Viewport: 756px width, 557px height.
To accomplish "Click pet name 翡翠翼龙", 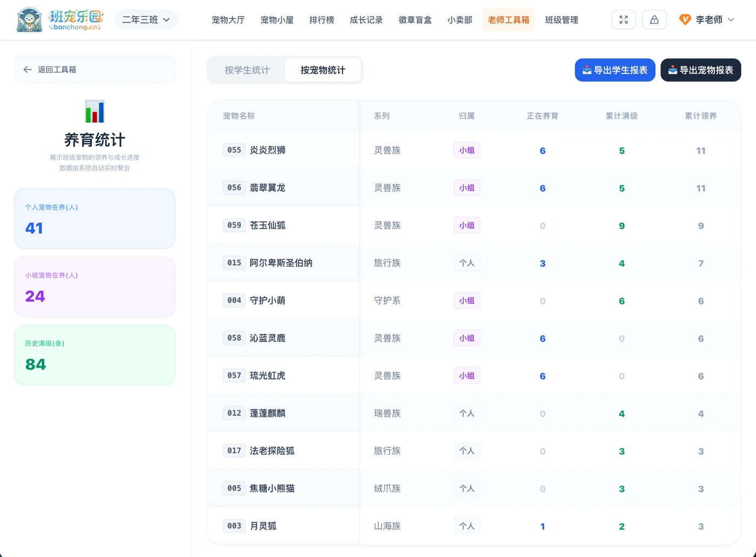I will pyautogui.click(x=268, y=188).
